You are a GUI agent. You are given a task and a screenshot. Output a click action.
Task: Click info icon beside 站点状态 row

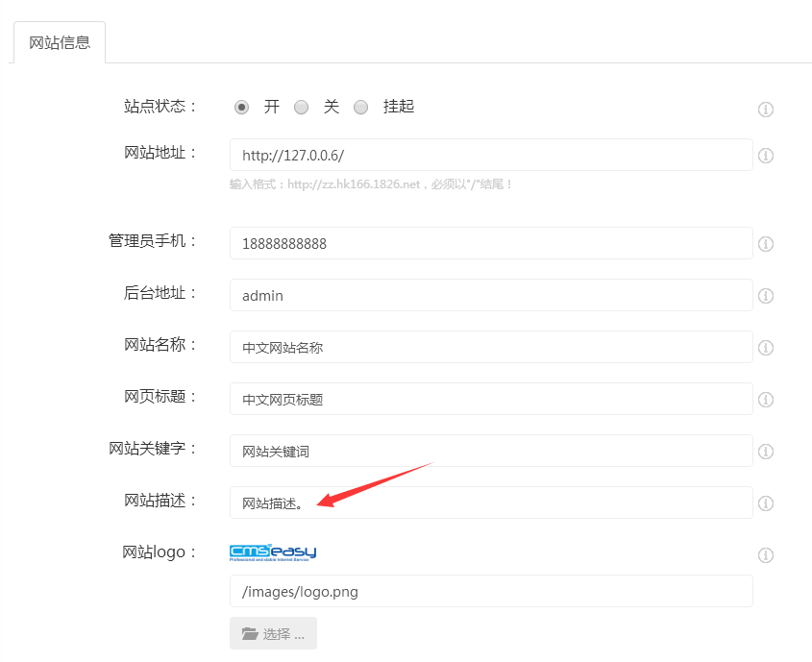tap(766, 110)
